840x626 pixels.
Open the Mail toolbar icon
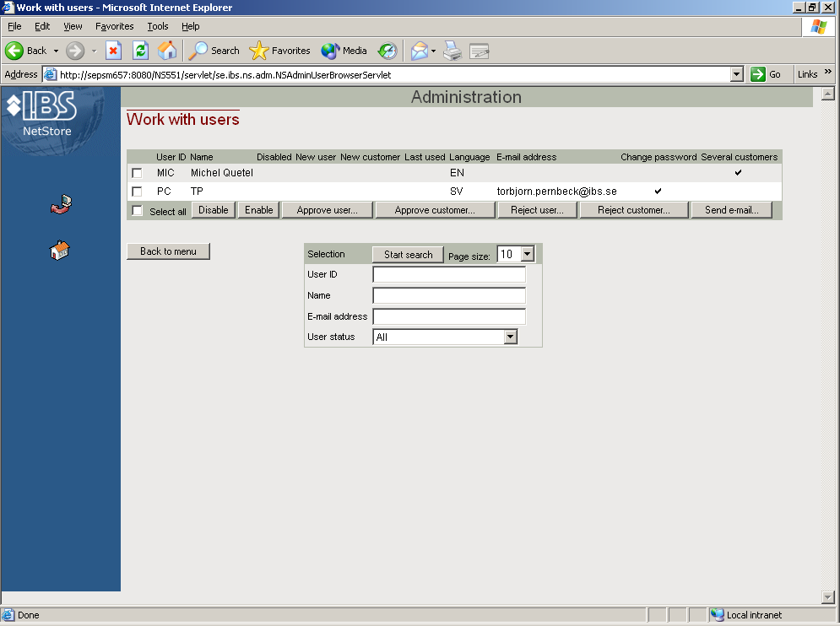click(420, 51)
